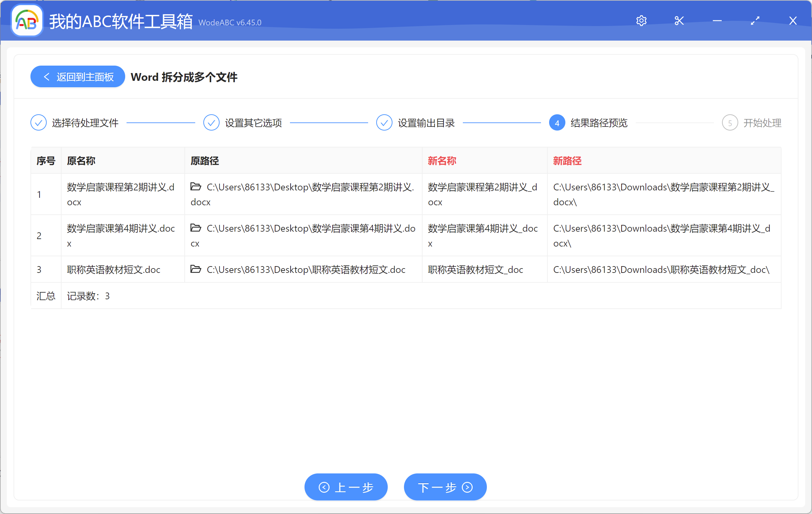Select row 3 职称英语教材短文.doc

point(113,269)
